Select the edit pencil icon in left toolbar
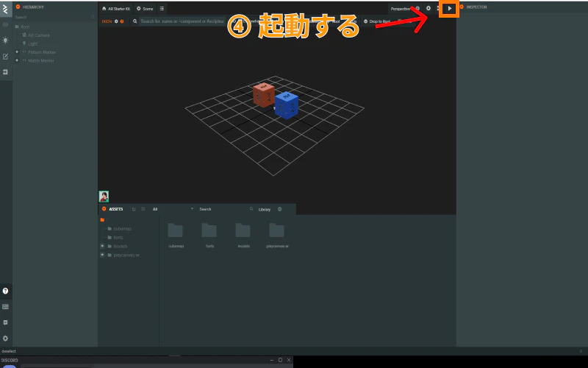This screenshot has height=368, width=588. (5, 57)
